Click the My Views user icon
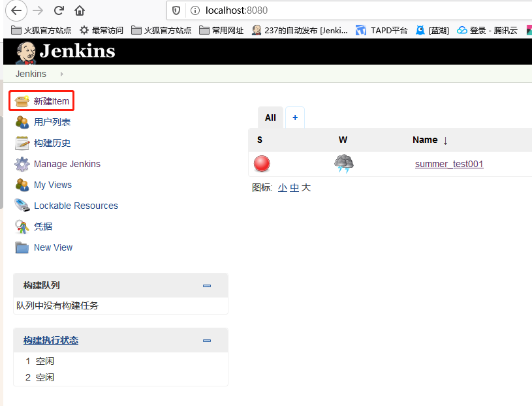 [x=22, y=185]
